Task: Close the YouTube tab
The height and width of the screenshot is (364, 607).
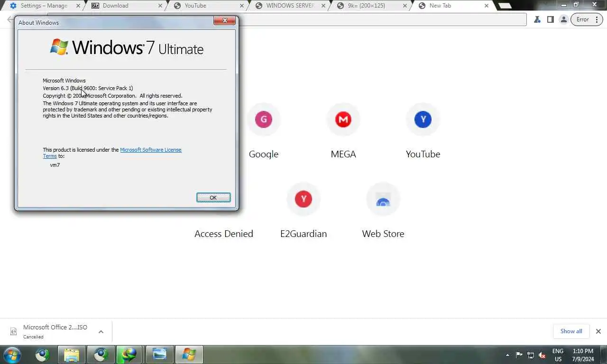Action: (x=242, y=6)
